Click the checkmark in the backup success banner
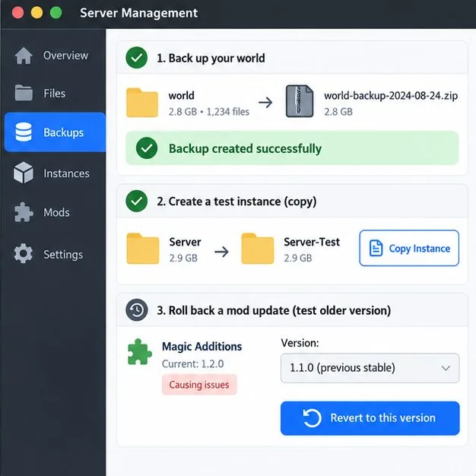Viewport: 476px width, 476px height. point(147,148)
